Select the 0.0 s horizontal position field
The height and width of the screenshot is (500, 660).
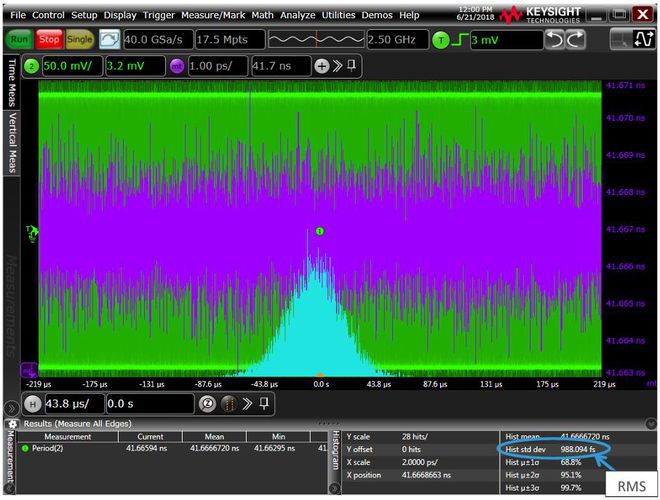pyautogui.click(x=150, y=404)
